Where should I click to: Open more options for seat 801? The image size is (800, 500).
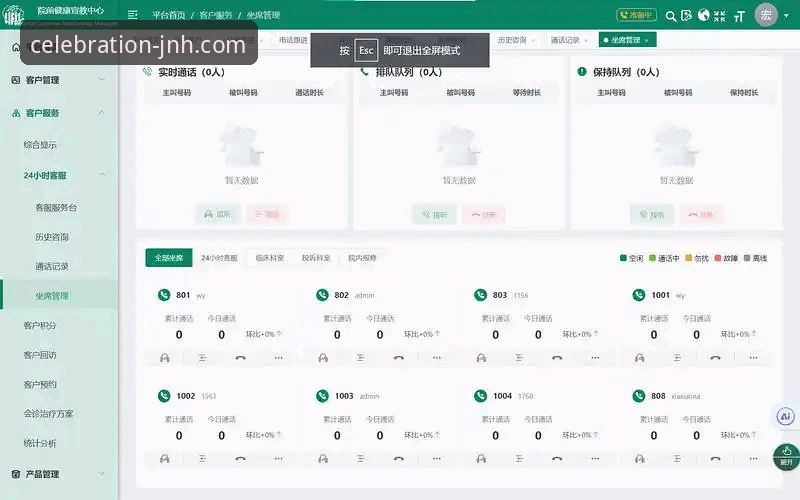tap(279, 358)
